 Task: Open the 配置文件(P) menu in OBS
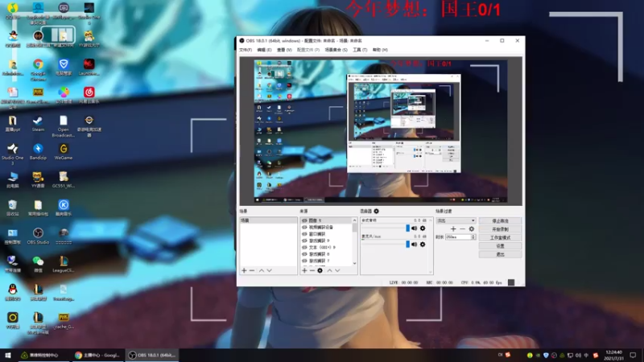pos(308,50)
